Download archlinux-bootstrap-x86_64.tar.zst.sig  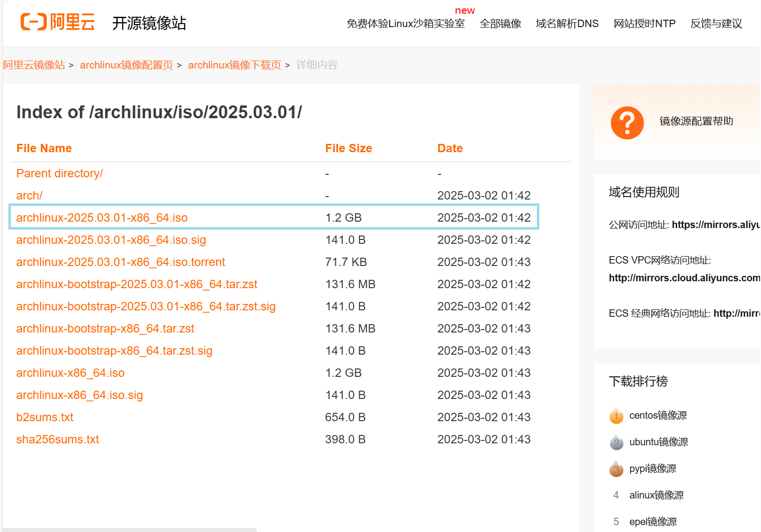coord(114,351)
